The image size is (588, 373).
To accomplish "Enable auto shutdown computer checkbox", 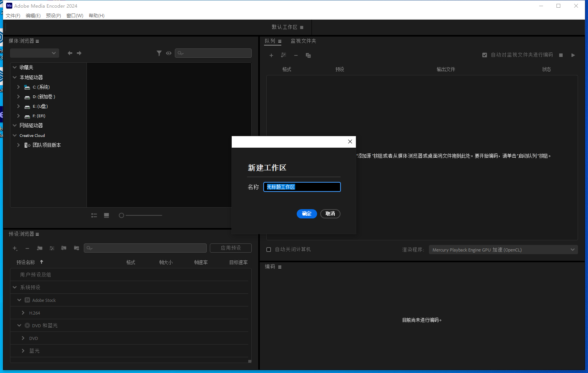I will coord(269,250).
